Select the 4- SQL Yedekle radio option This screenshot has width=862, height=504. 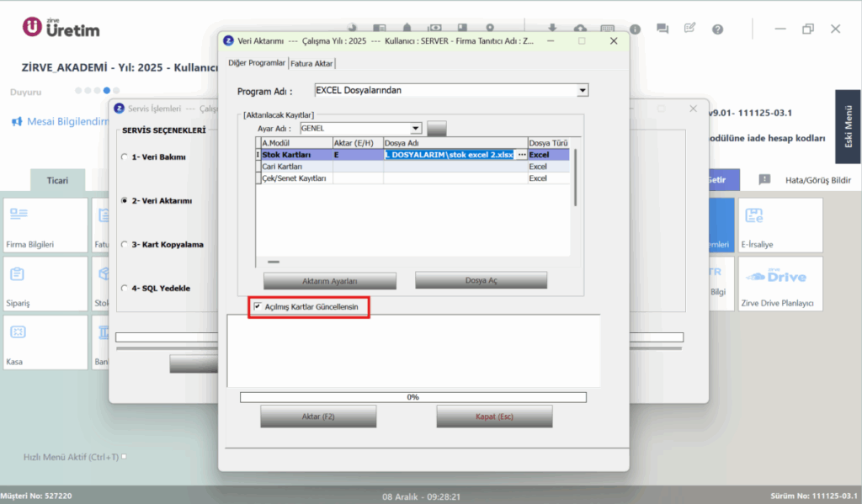click(125, 288)
